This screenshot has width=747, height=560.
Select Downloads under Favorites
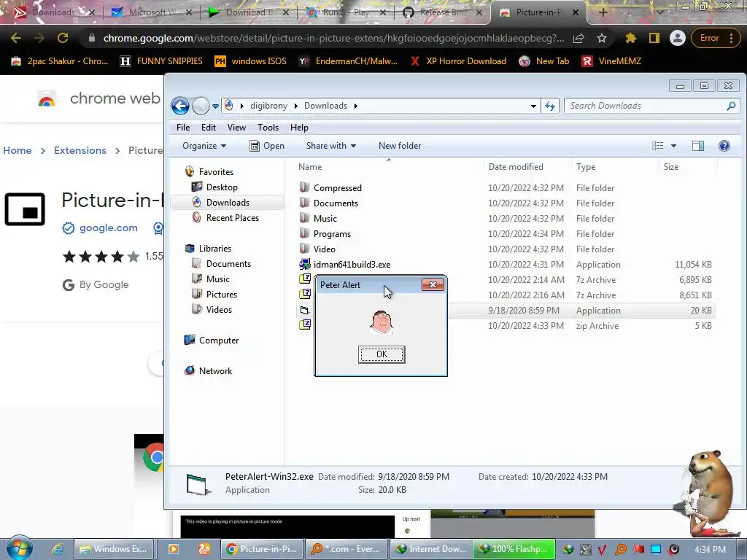click(228, 203)
